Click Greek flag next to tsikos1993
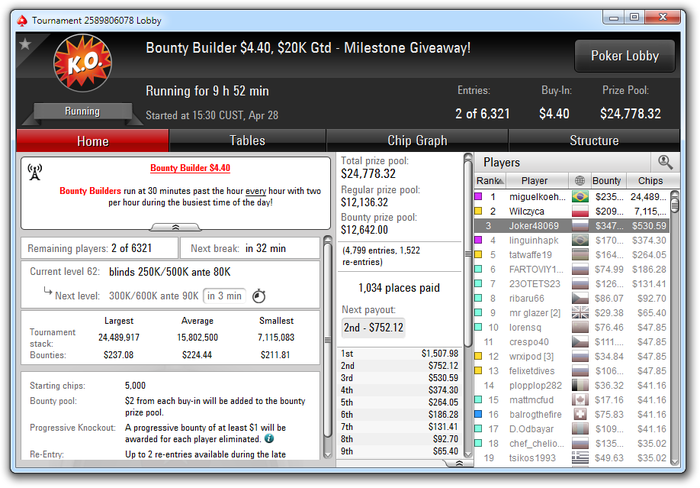Viewport: 700px width, 488px height. click(580, 458)
